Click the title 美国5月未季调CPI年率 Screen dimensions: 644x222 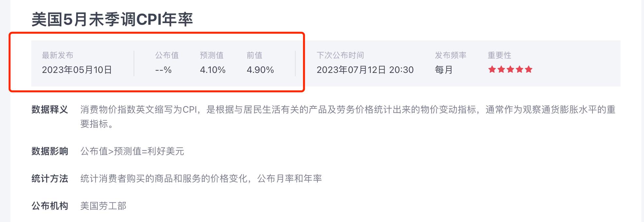click(x=112, y=19)
